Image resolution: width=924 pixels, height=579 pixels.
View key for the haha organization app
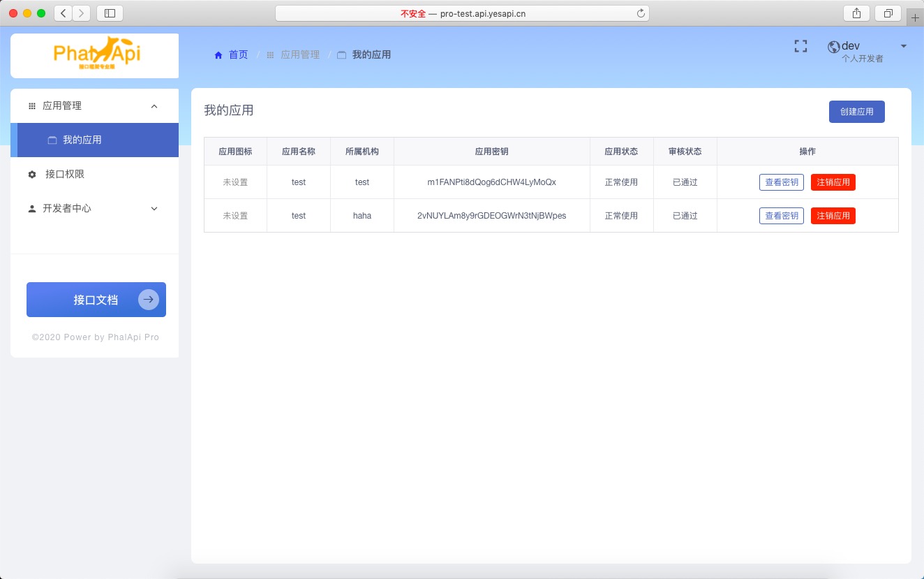[781, 216]
